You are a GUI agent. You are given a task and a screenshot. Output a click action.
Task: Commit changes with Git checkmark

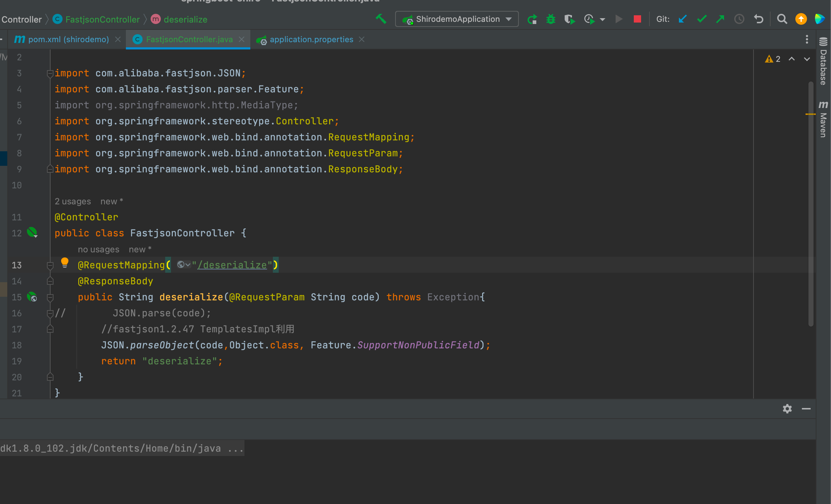point(701,19)
